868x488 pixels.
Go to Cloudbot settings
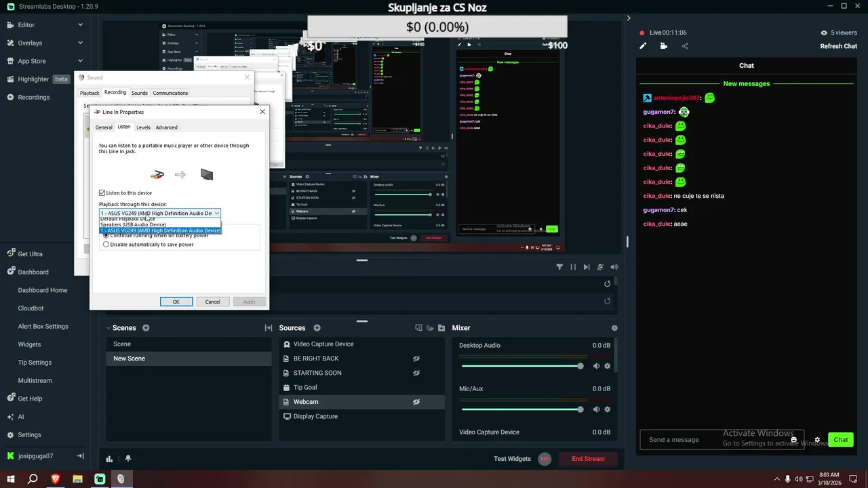(31, 308)
